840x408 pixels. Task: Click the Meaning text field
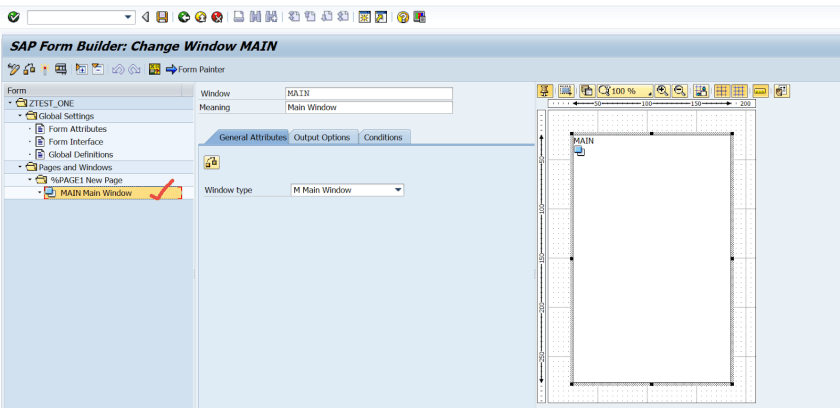[x=369, y=108]
